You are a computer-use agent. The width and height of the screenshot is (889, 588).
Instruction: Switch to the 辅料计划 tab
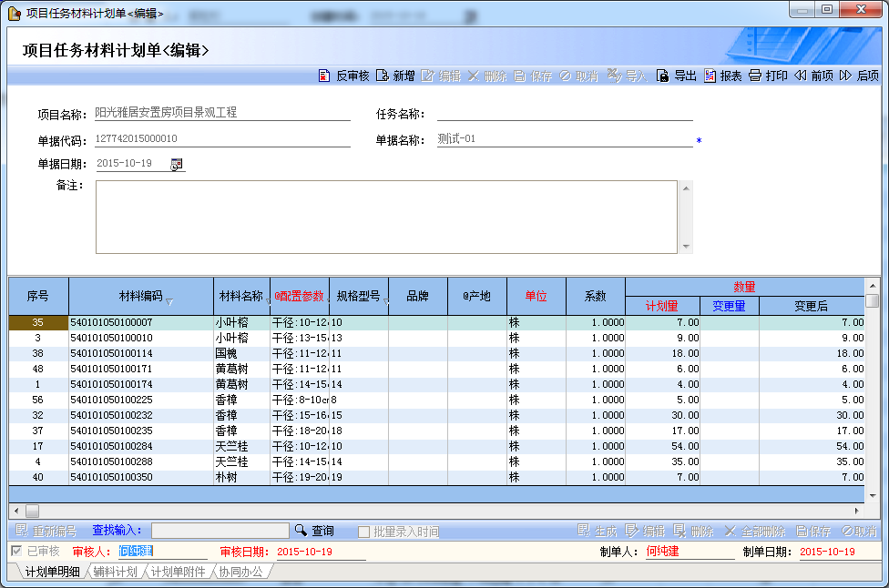(114, 572)
